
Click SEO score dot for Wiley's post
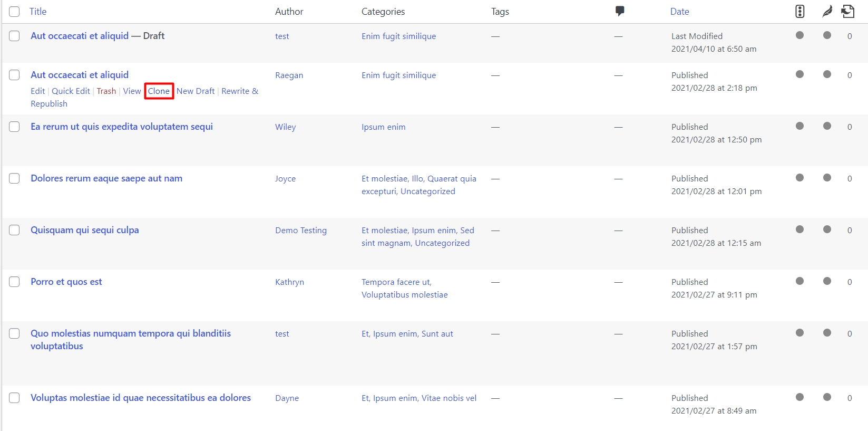pos(800,126)
